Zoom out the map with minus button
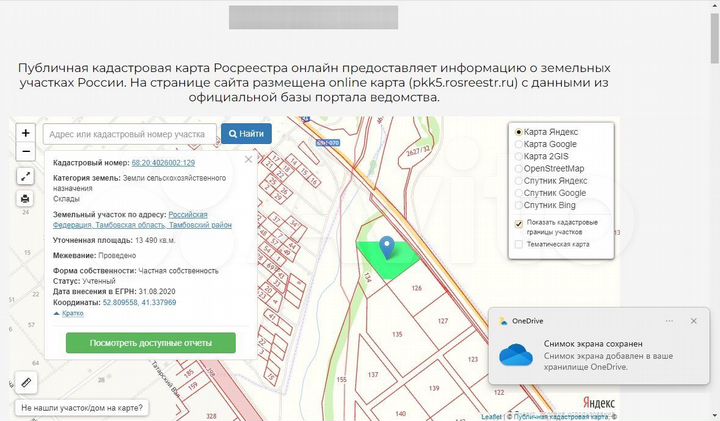Image resolution: width=720 pixels, height=421 pixels. click(x=26, y=152)
